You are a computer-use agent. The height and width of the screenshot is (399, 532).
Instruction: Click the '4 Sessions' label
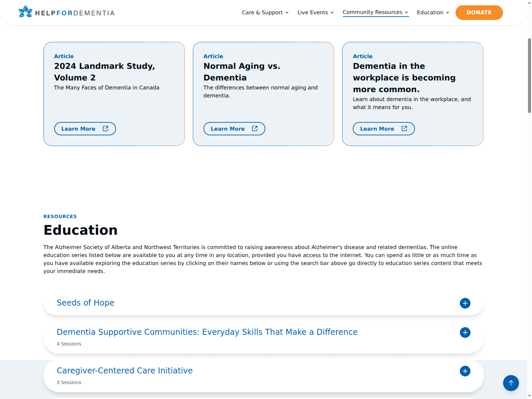[x=69, y=344]
